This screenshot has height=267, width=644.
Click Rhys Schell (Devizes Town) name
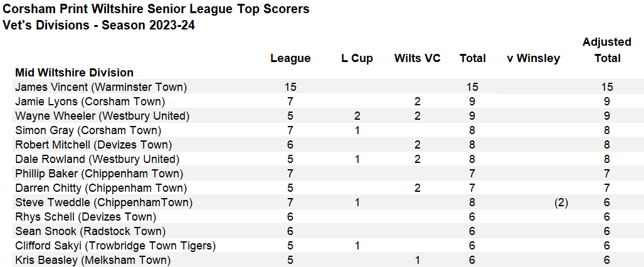click(86, 216)
